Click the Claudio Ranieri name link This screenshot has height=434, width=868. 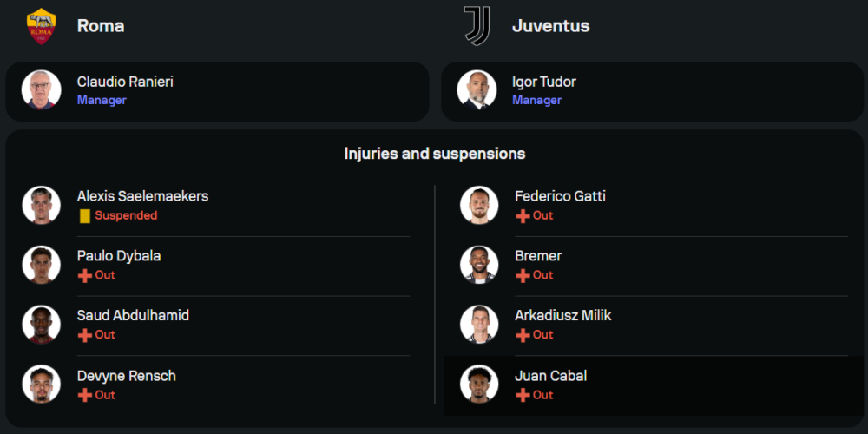pyautogui.click(x=125, y=82)
